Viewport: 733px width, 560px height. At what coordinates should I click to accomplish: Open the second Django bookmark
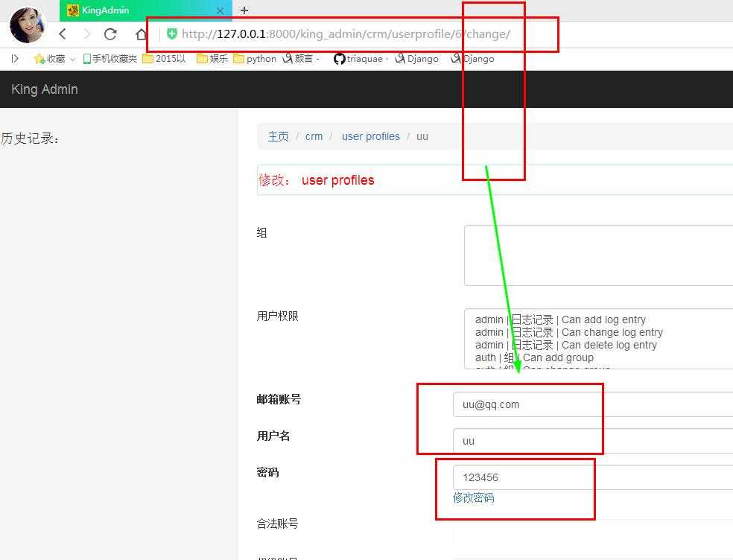472,58
